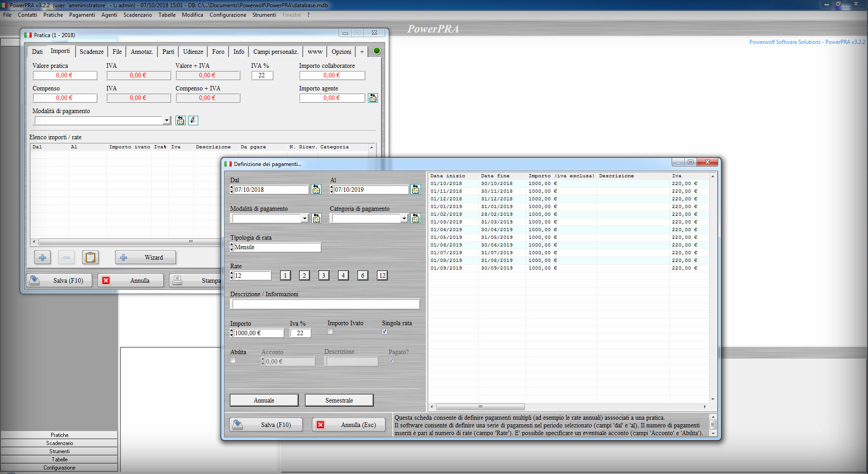Open calendar picker next to Dal date
This screenshot has height=474, width=868.
click(316, 190)
